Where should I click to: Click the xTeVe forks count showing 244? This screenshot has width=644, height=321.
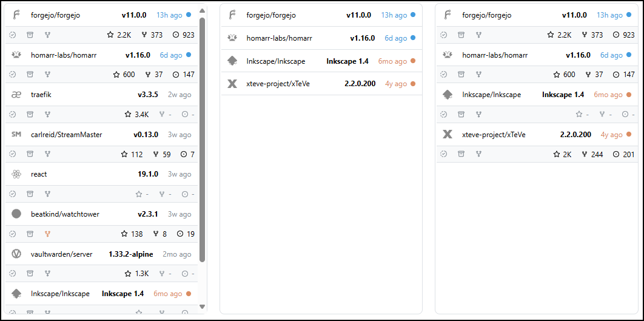point(597,154)
